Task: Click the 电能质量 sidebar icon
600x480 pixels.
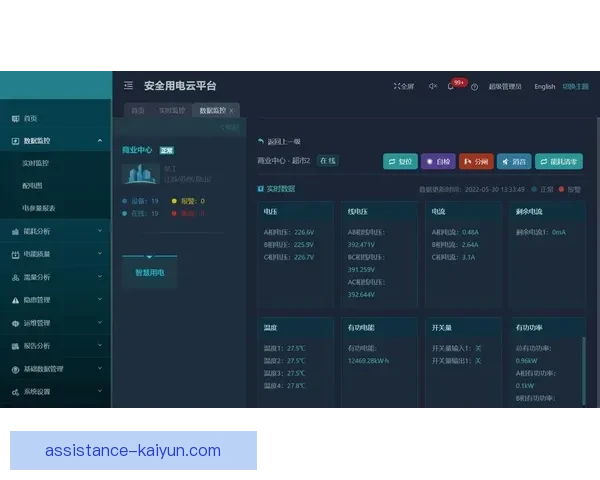Action: (15, 255)
